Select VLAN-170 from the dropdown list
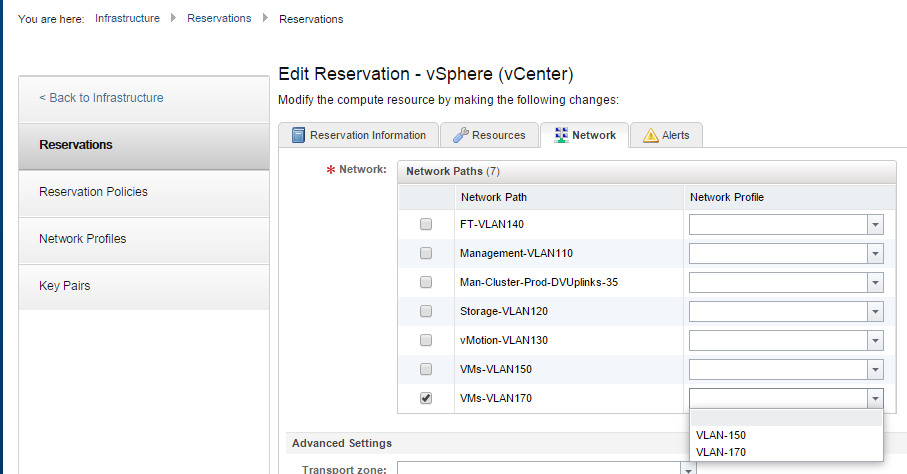This screenshot has width=907, height=474. coord(721,452)
